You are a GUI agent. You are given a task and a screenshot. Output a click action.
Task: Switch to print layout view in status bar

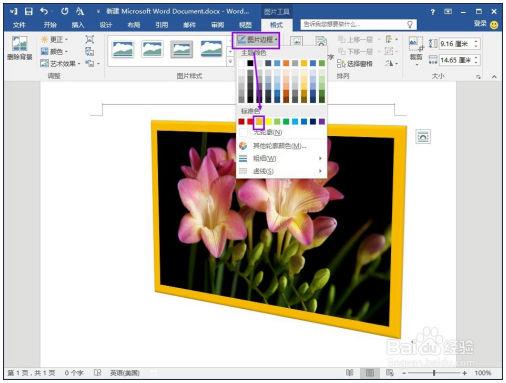click(370, 373)
